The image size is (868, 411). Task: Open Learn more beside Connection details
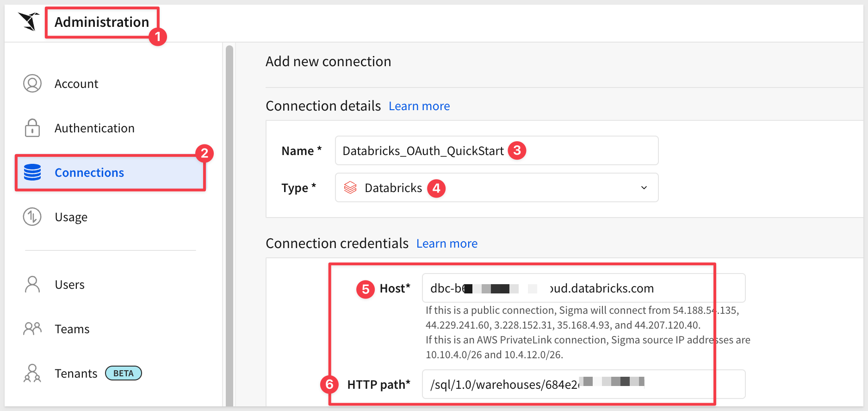(419, 106)
